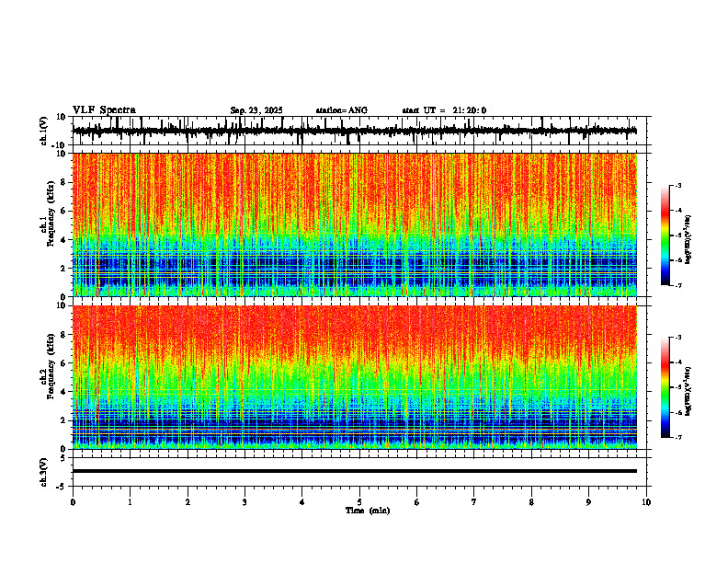Click the 'VLF Spectra' title text
This screenshot has height=563, width=728.
click(104, 110)
